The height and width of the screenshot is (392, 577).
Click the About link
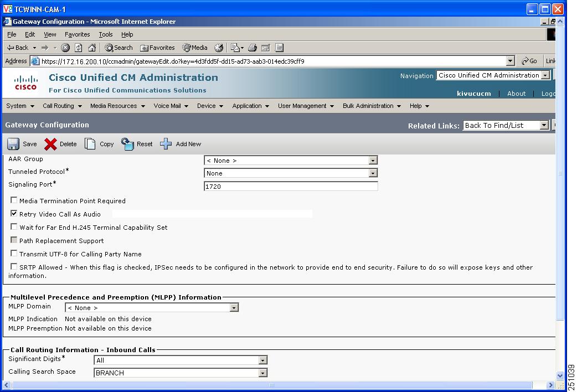pos(516,94)
